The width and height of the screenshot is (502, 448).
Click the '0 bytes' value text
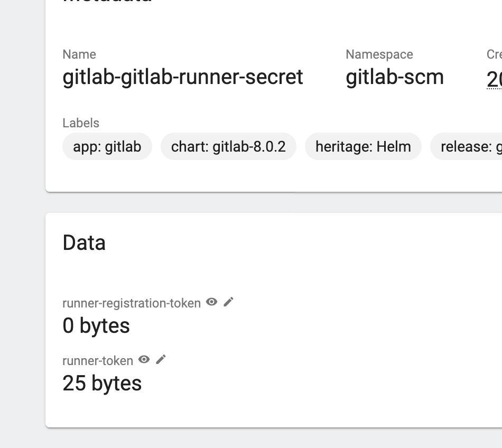click(96, 325)
